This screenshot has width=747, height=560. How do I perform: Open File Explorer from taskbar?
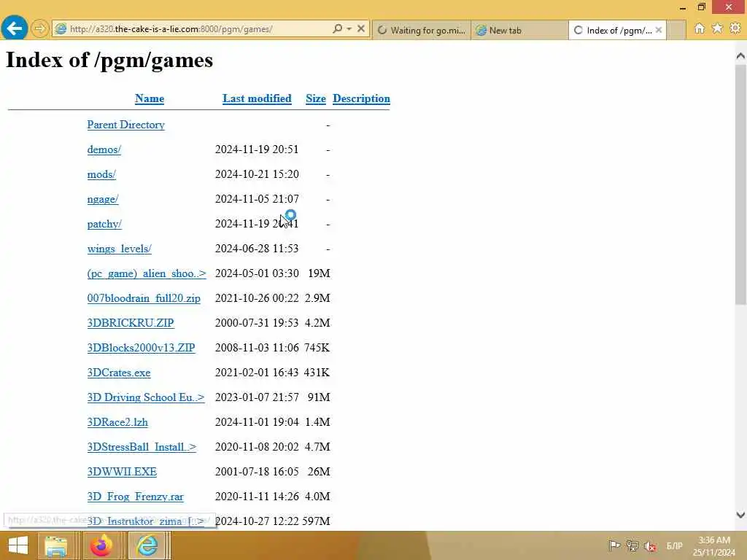(x=55, y=545)
